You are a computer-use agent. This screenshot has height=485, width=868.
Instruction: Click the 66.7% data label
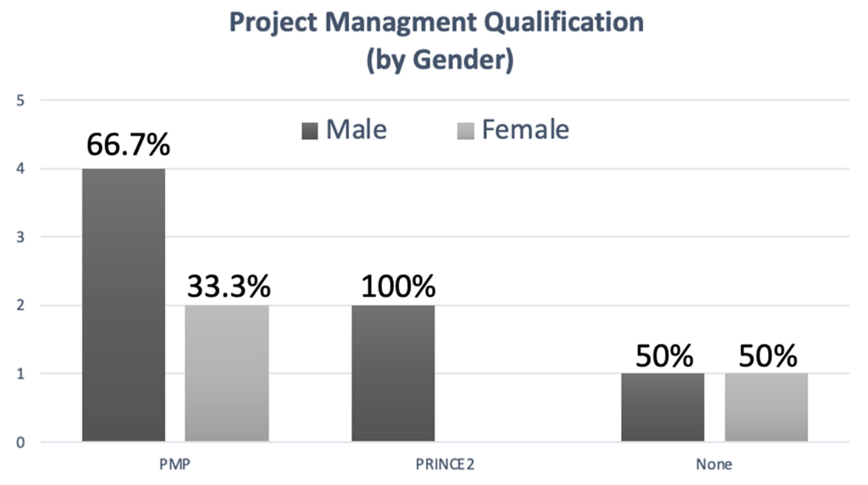point(128,145)
